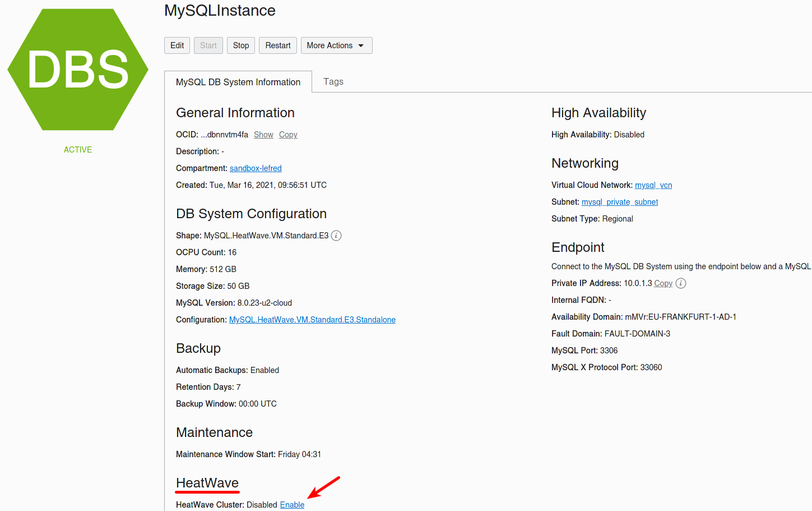This screenshot has height=511, width=812.
Task: Copy the OCID value
Action: pos(288,135)
